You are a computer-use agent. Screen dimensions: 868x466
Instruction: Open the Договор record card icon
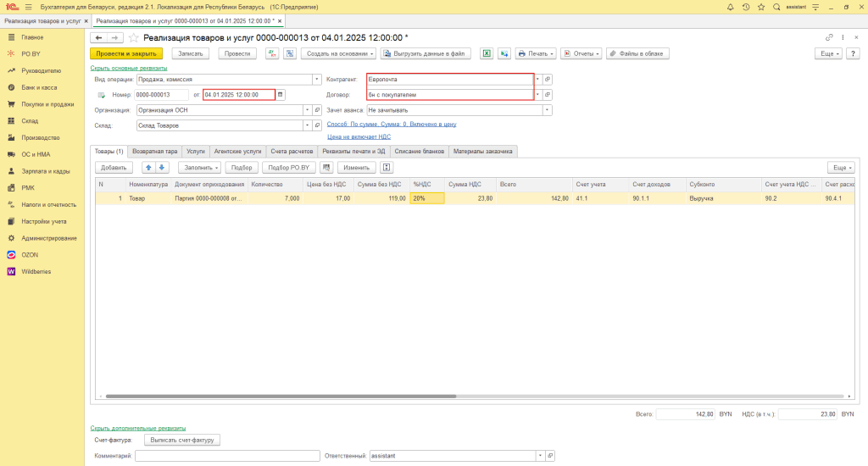pos(548,95)
